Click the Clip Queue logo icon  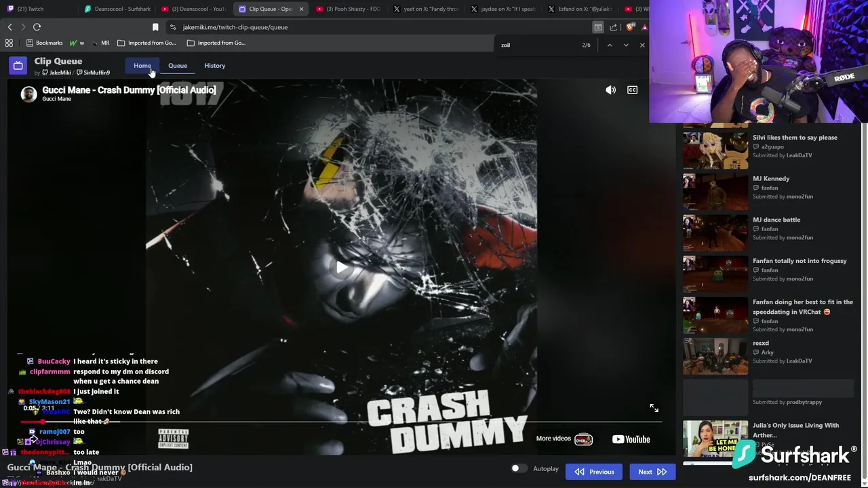[x=18, y=65]
